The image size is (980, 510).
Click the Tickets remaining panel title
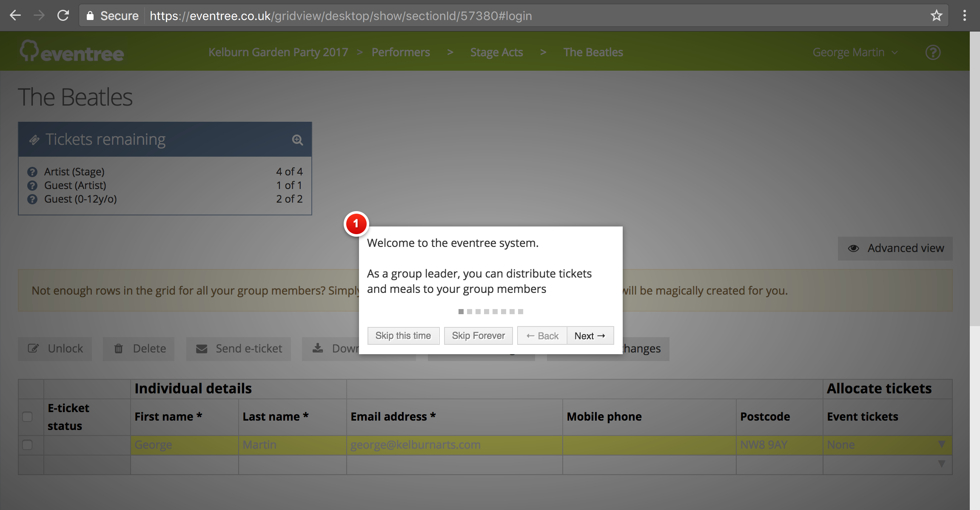tap(105, 140)
